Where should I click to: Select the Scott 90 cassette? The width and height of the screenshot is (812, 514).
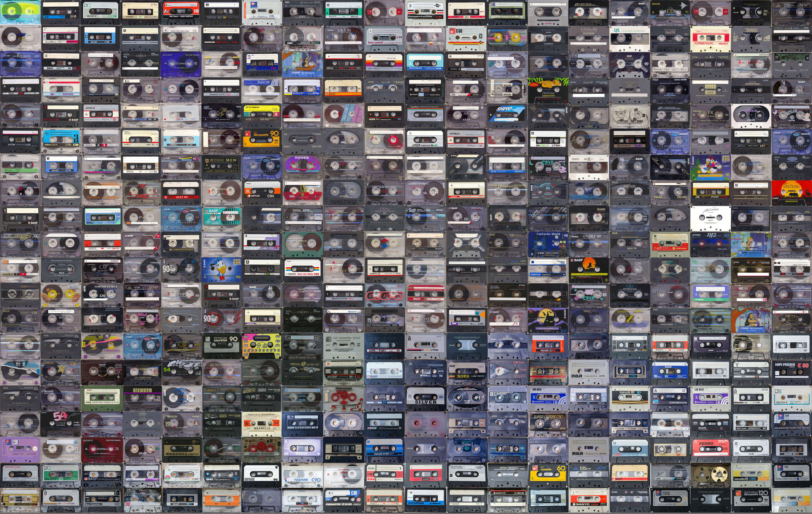pos(61,398)
